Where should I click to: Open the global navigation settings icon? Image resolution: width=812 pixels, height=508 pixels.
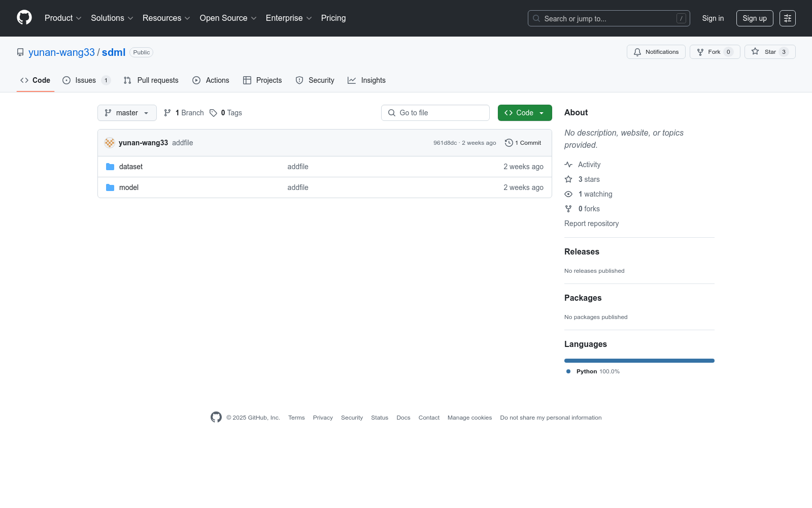tap(788, 18)
